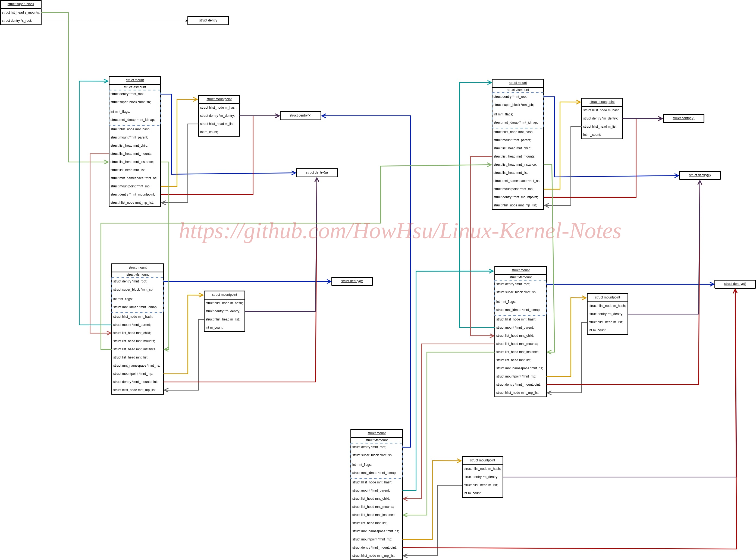
Task: Select top-left struct mount header
Action: (x=134, y=80)
